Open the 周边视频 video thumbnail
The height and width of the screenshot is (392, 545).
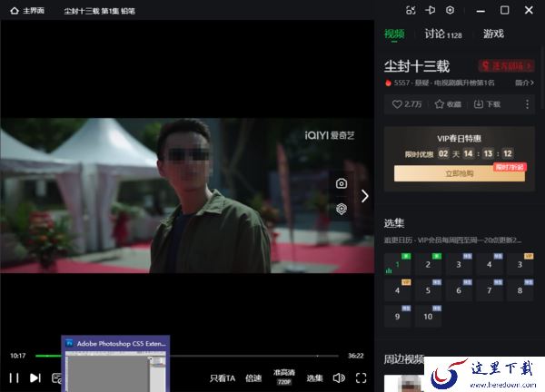[404, 383]
